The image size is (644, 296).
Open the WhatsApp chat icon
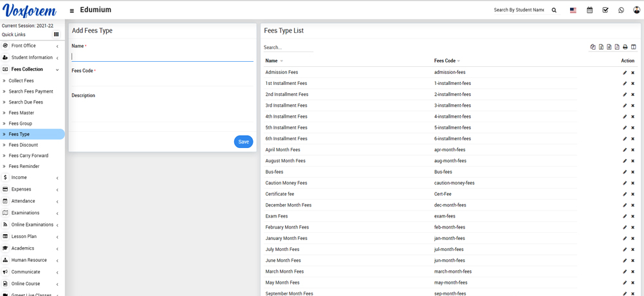pos(621,10)
